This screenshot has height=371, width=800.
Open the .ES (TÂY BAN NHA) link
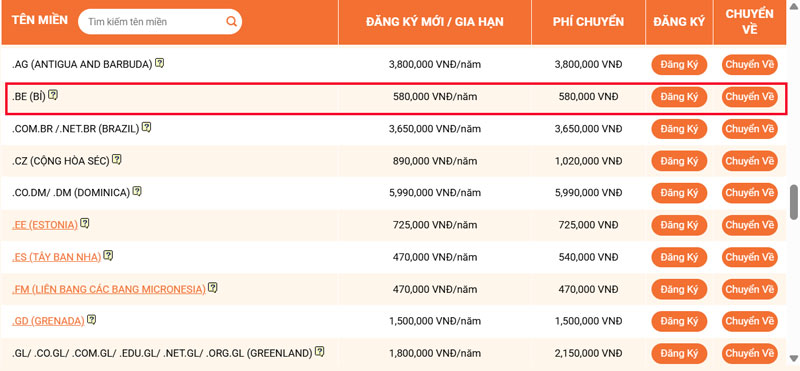click(x=57, y=257)
